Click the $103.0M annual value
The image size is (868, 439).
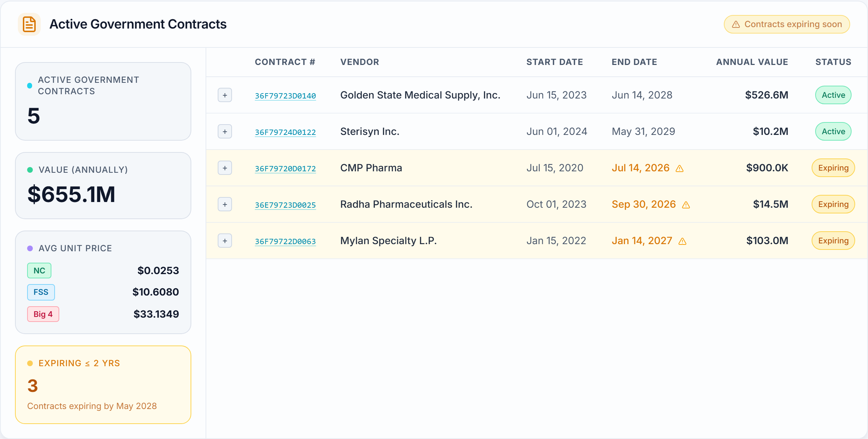[x=767, y=241]
